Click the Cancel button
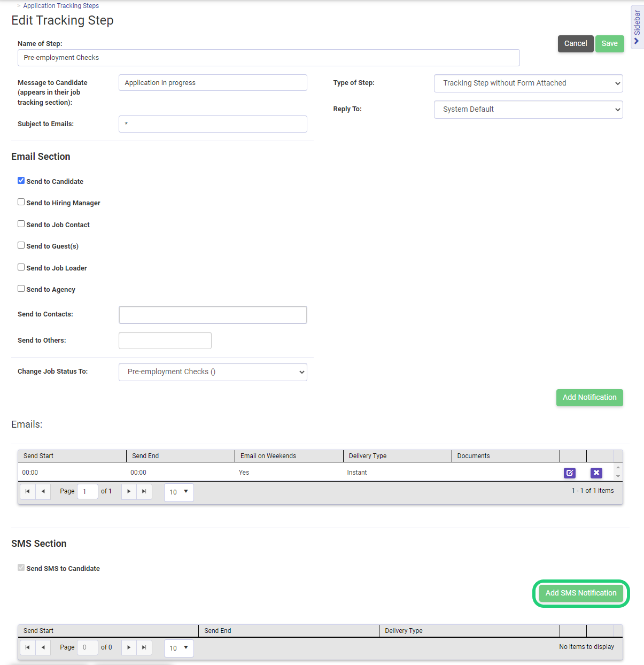 click(x=576, y=44)
